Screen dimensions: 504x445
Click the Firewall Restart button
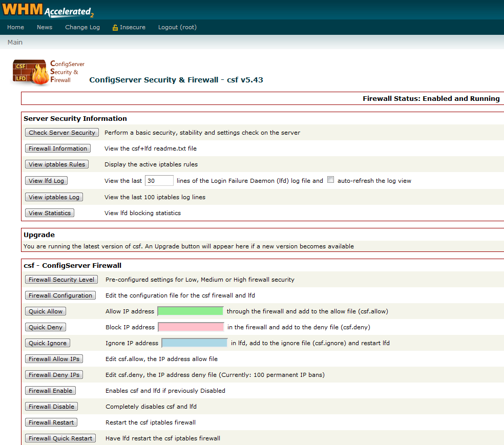[x=51, y=422]
